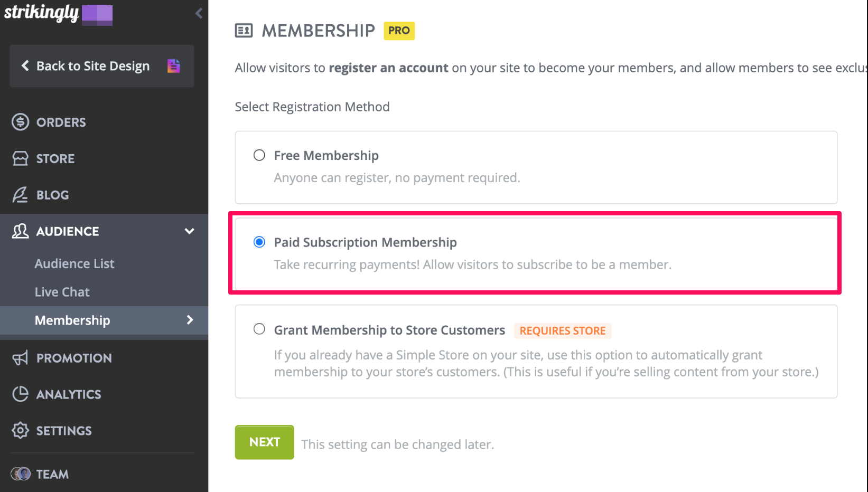Click the yellow PRO badge

point(399,31)
